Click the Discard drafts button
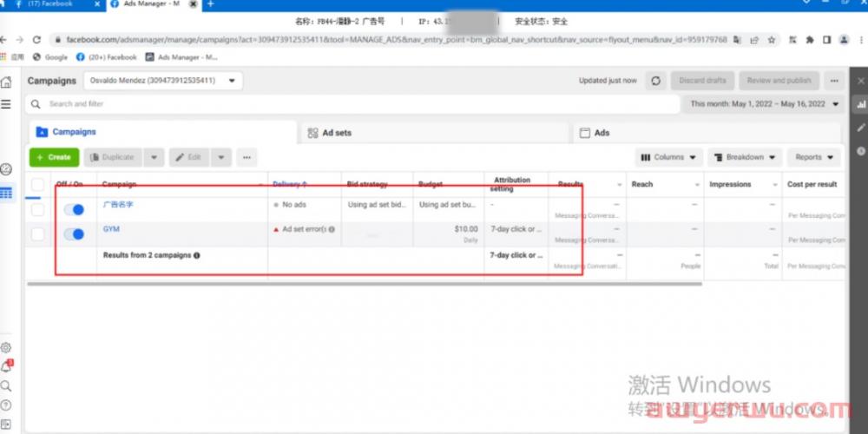 702,81
